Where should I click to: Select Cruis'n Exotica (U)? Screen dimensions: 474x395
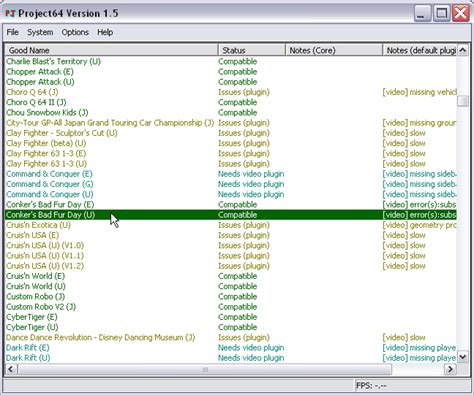[x=38, y=225]
